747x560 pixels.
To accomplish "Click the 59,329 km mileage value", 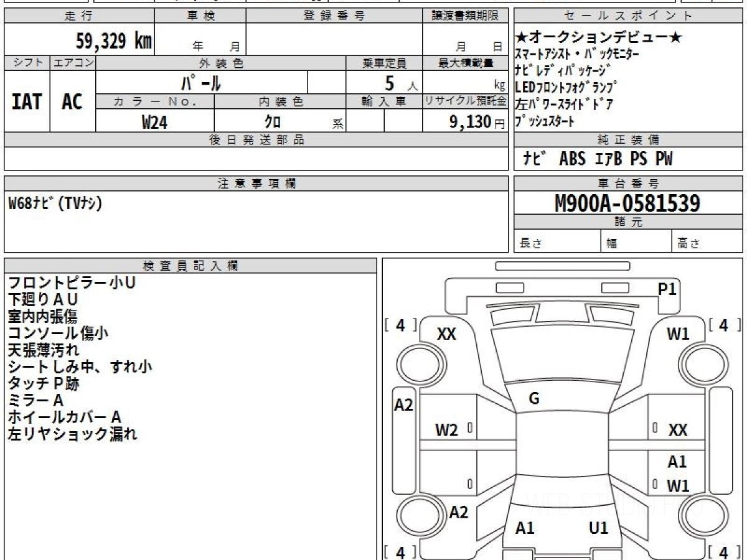I will [114, 42].
